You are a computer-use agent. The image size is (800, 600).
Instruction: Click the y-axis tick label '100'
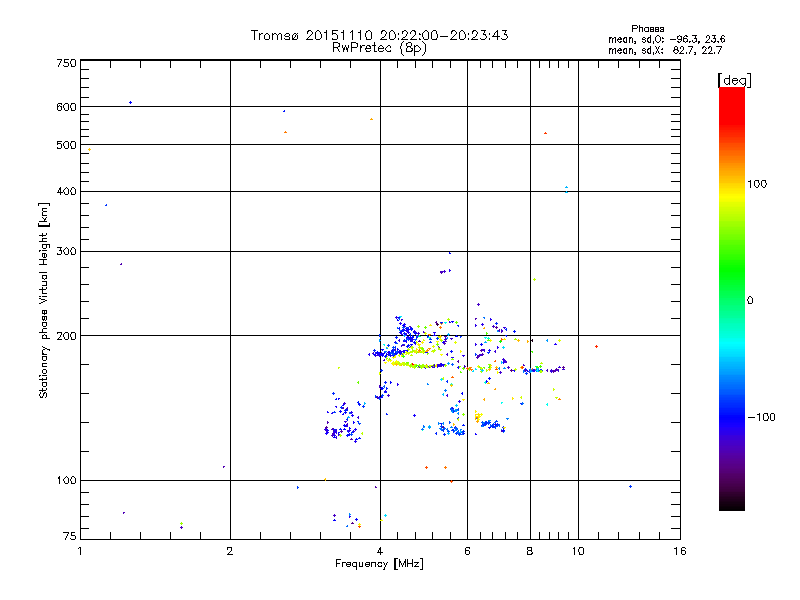66,480
